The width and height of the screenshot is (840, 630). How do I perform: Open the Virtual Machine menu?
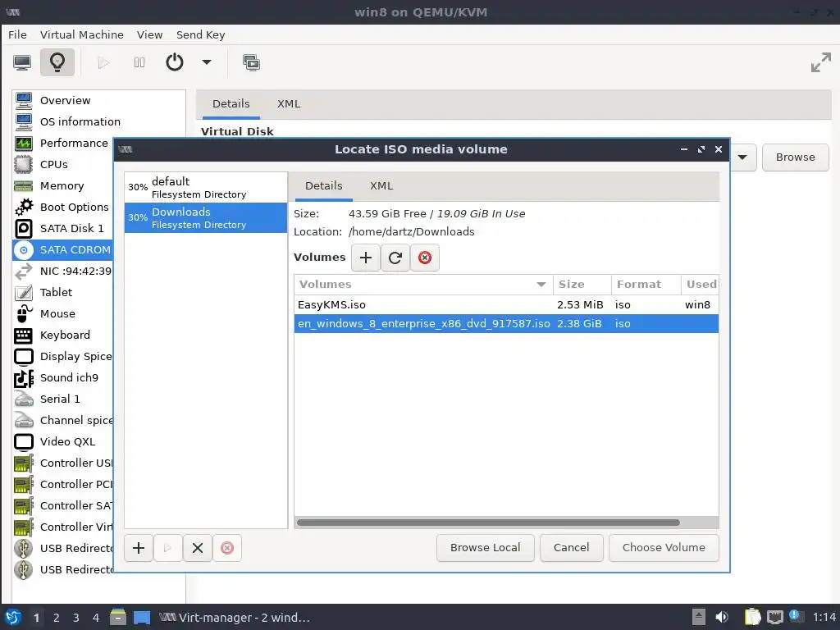point(81,34)
